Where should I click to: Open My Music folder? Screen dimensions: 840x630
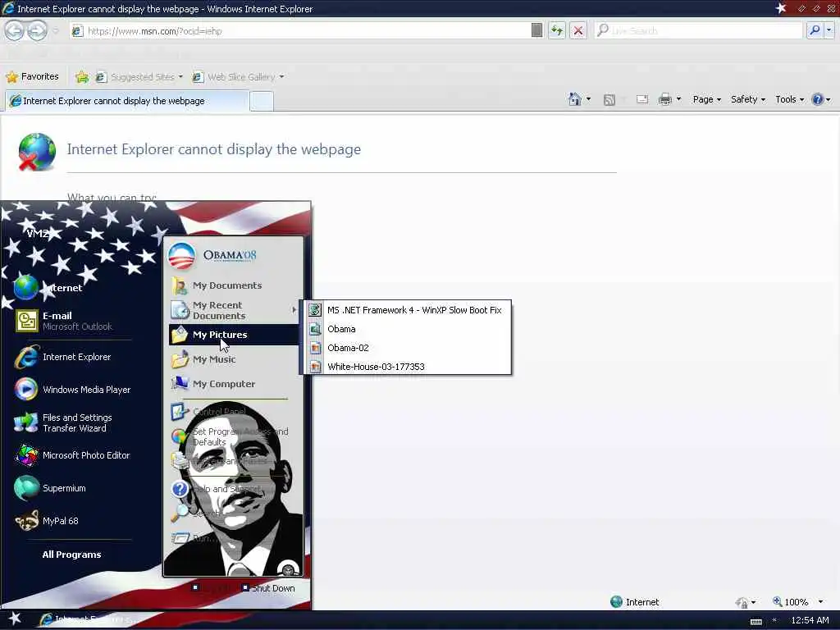point(234,359)
